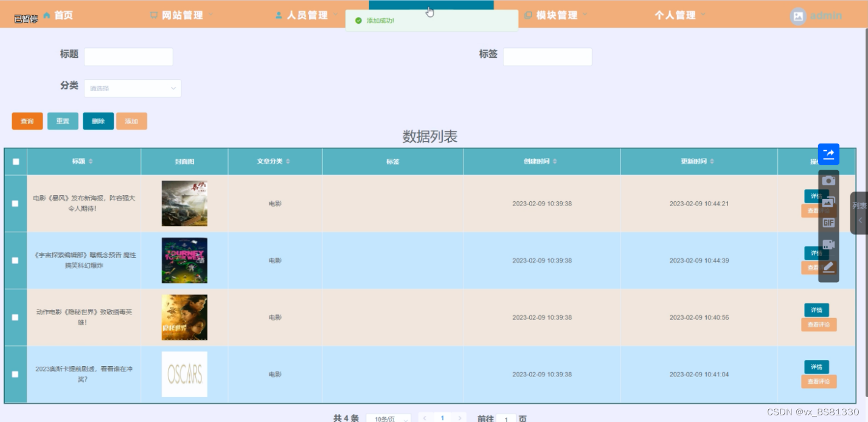Open the 10条/页 page size dropdown
868x422 pixels.
pos(388,418)
